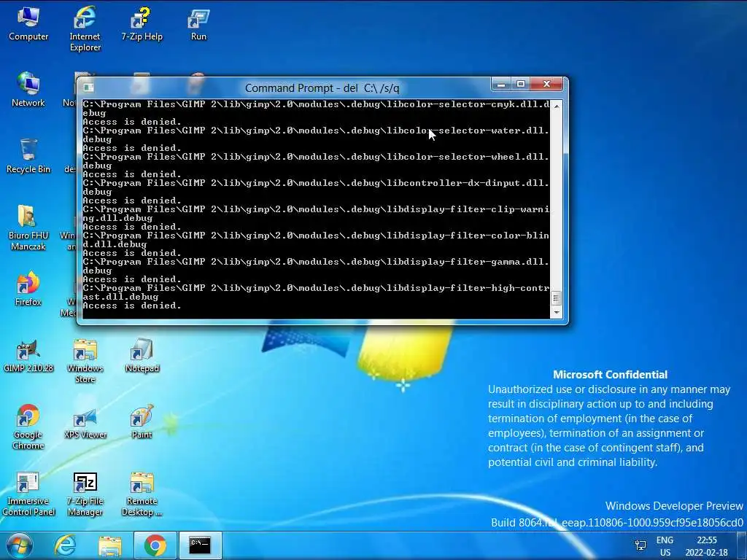The height and width of the screenshot is (560, 747).
Task: Select the Notepad desktop shortcut
Action: [142, 355]
